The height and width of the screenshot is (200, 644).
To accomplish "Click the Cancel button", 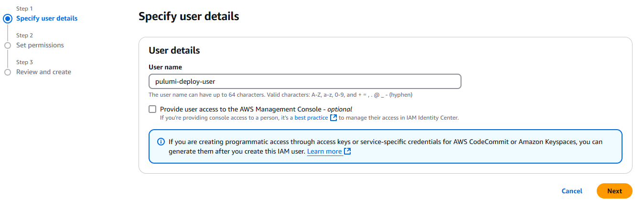I will (572, 191).
